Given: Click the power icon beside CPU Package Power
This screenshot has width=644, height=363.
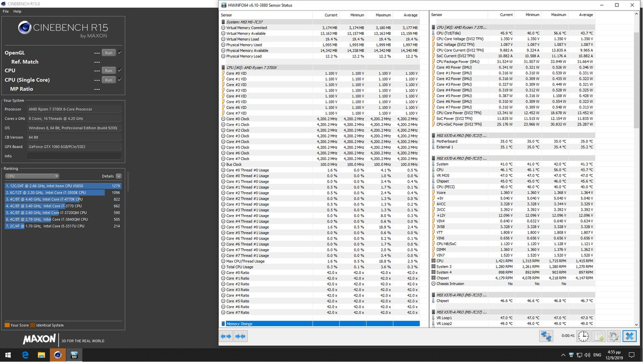Looking at the screenshot, I should pyautogui.click(x=434, y=61).
